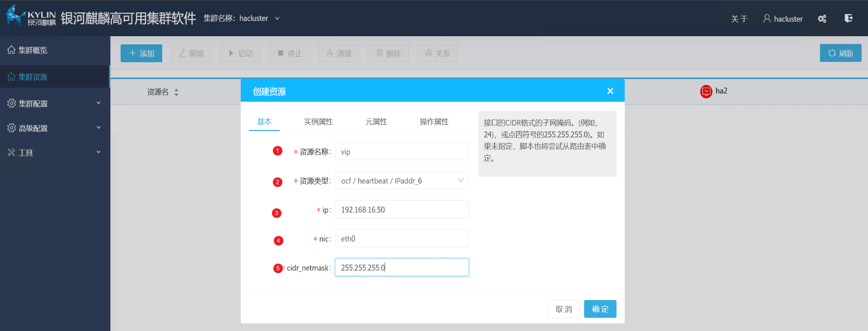The image size is (868, 331).
Task: Switch to the 元属性 tab
Action: [x=376, y=122]
